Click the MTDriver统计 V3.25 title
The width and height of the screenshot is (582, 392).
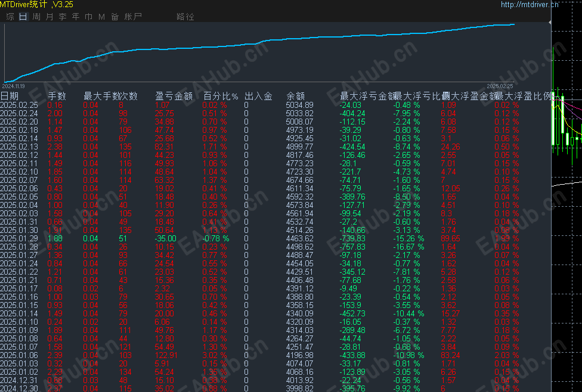(37, 4)
